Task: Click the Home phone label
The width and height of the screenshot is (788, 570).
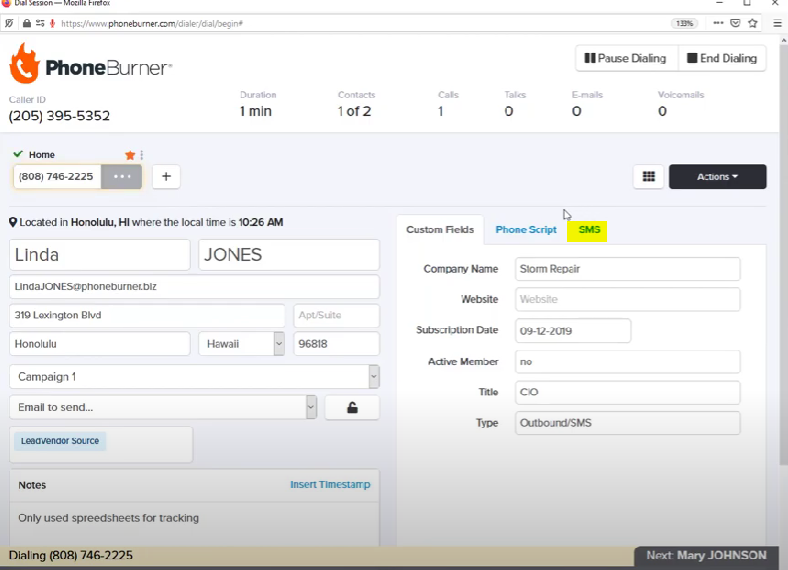Action: coord(42,155)
